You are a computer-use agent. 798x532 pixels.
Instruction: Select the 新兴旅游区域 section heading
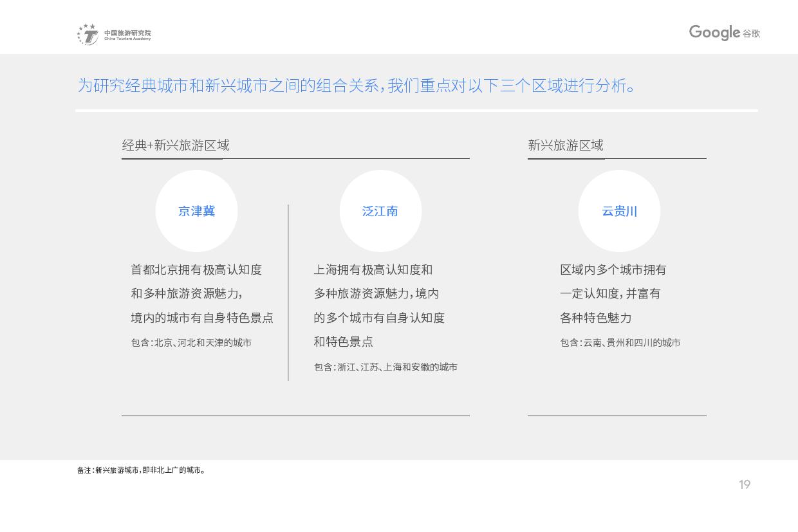point(566,145)
